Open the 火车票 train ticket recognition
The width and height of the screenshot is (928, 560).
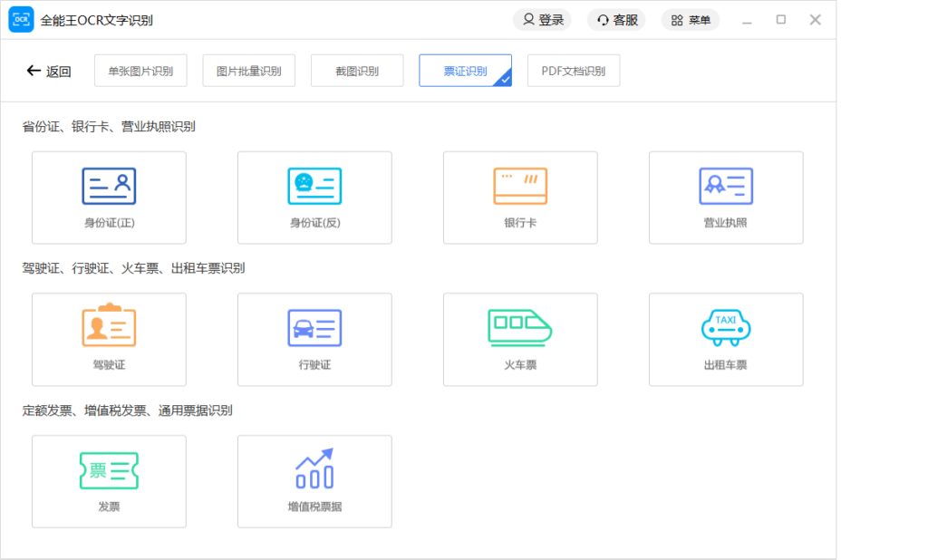click(519, 339)
